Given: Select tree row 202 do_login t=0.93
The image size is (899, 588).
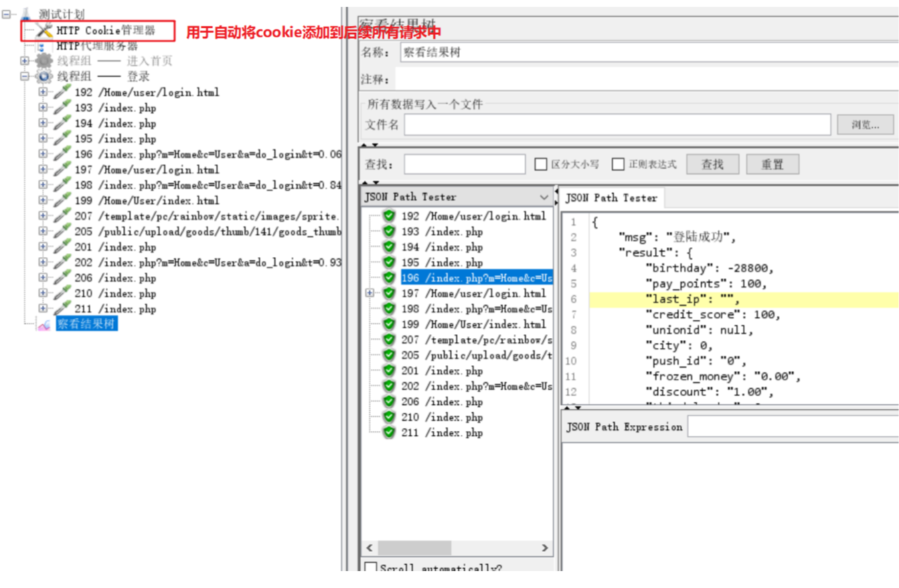Looking at the screenshot, I should pyautogui.click(x=208, y=262).
